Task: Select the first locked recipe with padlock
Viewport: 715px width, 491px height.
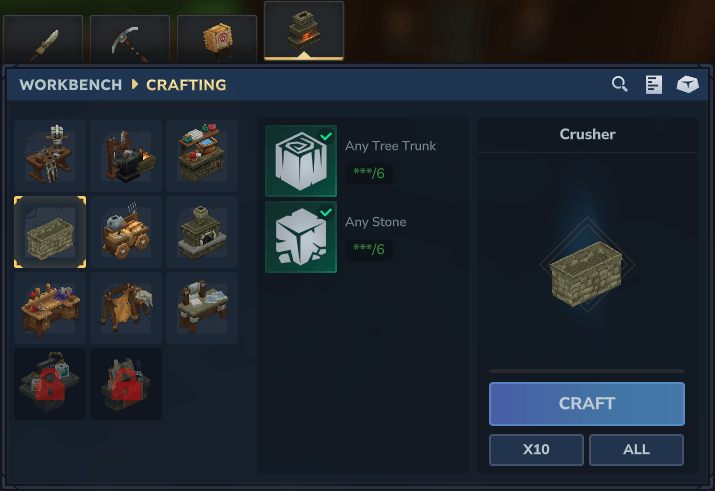Action: pos(50,384)
